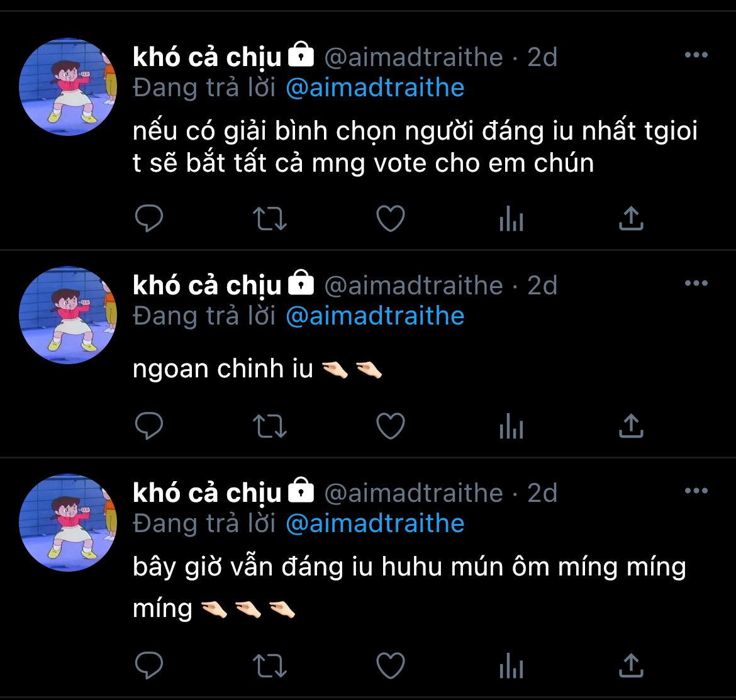Open more options on 'bây giờ vẫn' tweet
This screenshot has height=700, width=736.
(696, 491)
